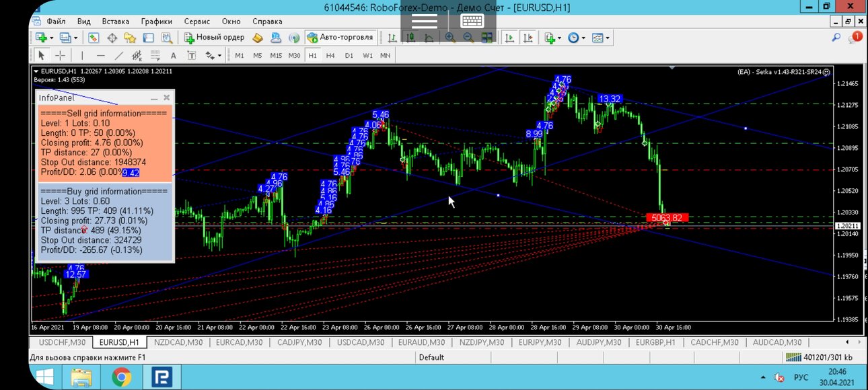
Task: Close the InfoPanel window
Action: point(167,97)
